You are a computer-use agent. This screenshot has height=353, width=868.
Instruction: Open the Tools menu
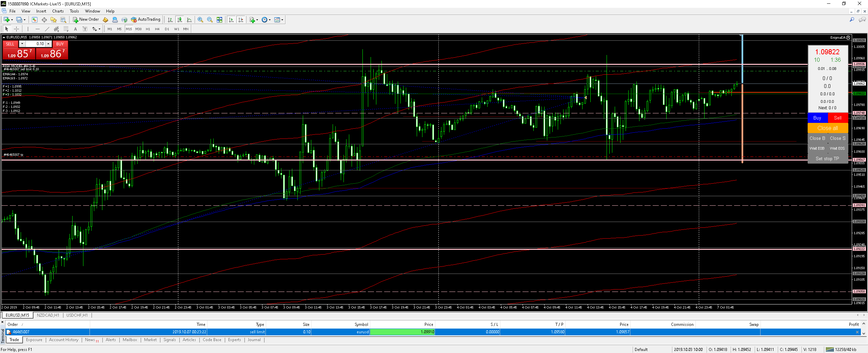pyautogui.click(x=74, y=11)
